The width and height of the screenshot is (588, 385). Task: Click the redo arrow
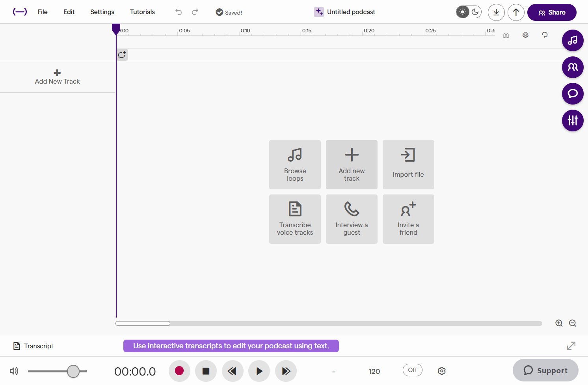pos(195,12)
